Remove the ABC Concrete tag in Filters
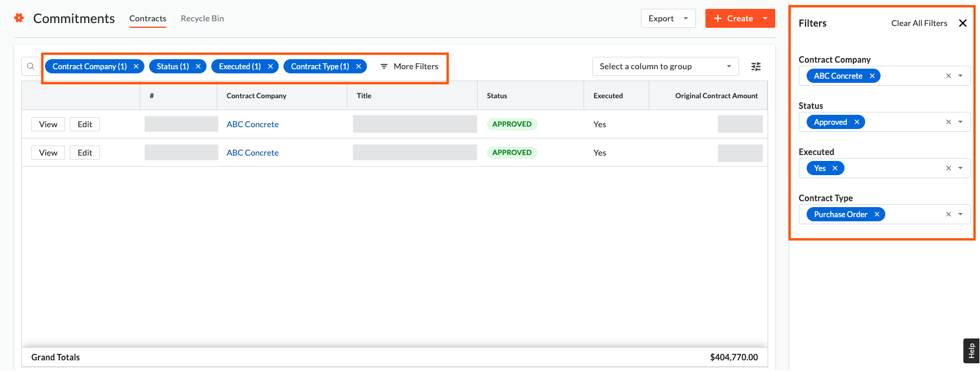Viewport: 980px width, 371px height. (872, 76)
